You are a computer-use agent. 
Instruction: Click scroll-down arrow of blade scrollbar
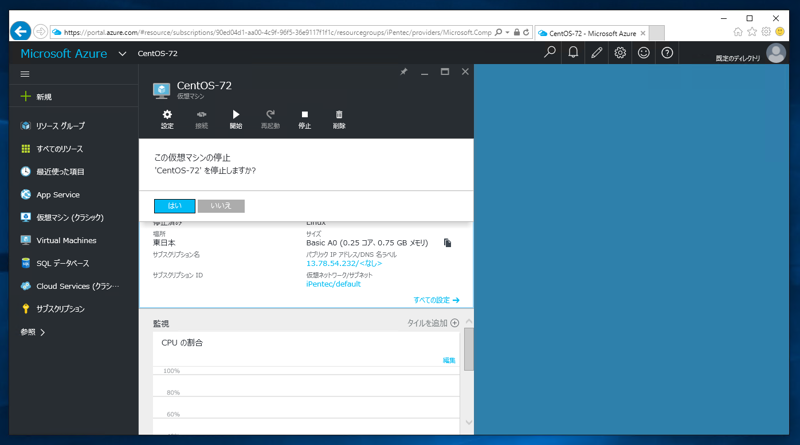tap(469, 423)
